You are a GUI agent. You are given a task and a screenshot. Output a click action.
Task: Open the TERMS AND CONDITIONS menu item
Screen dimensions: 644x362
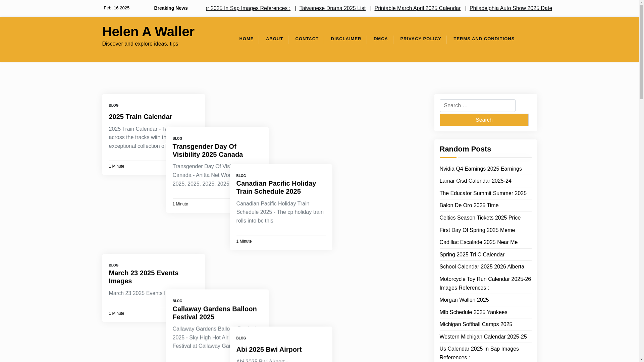484,39
